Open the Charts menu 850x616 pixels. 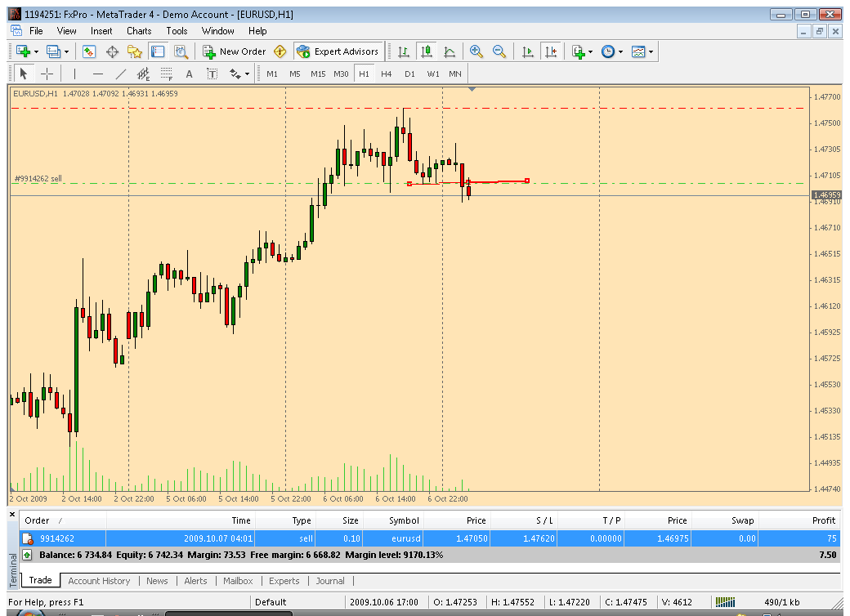coord(139,31)
